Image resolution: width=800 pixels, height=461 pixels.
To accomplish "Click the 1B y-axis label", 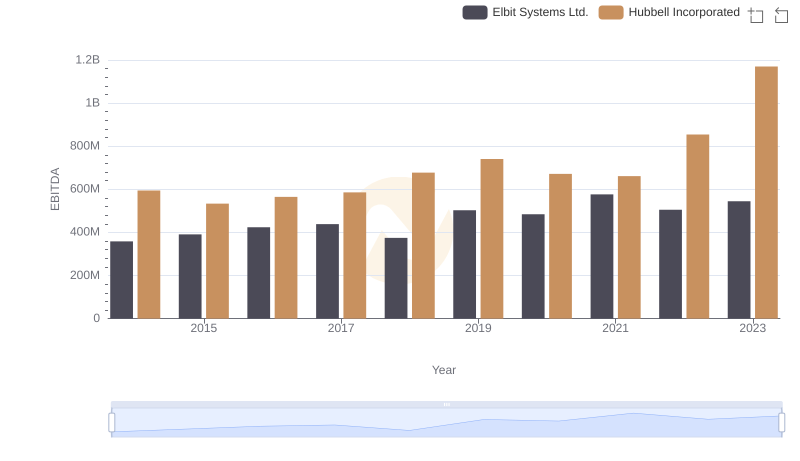I will (92, 103).
